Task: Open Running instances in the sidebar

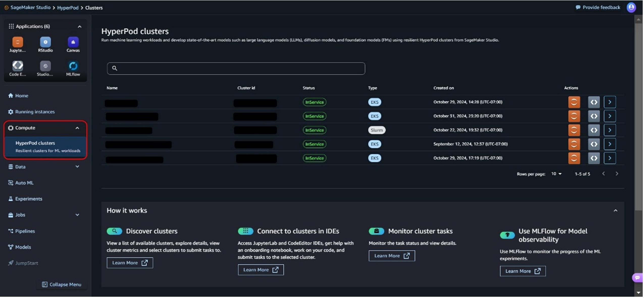Action: [x=32, y=112]
